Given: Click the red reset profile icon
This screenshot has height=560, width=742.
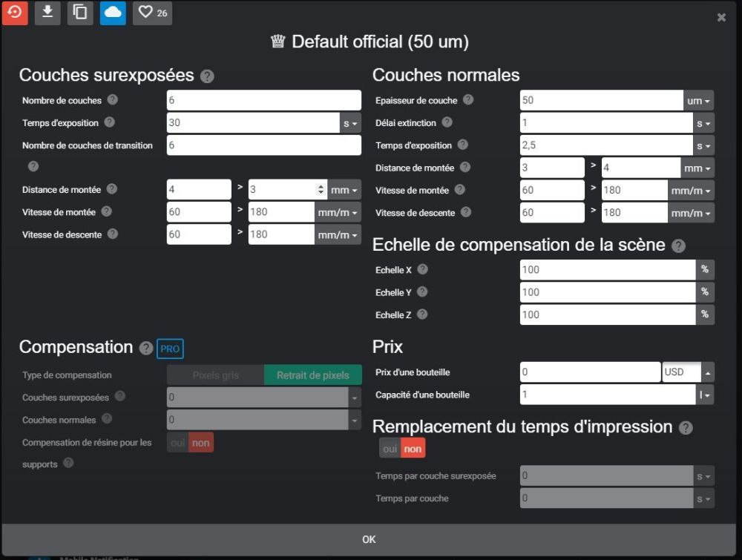Looking at the screenshot, I should [15, 13].
